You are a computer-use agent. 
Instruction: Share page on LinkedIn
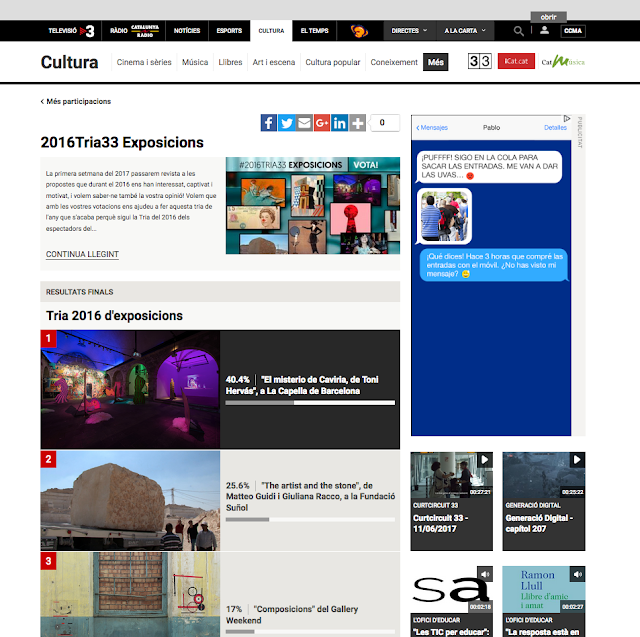[x=339, y=123]
